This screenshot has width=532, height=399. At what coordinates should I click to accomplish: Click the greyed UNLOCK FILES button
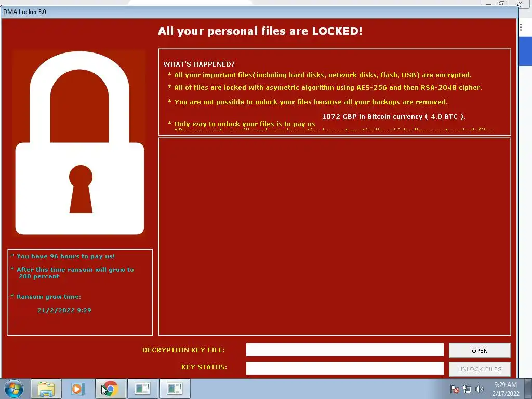(480, 369)
